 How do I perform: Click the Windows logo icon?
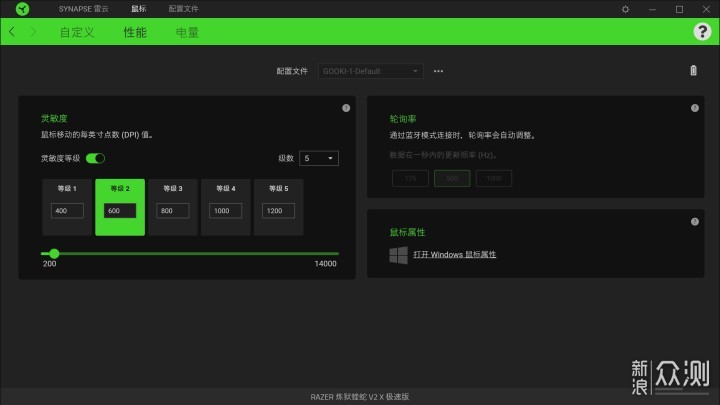pyautogui.click(x=398, y=255)
